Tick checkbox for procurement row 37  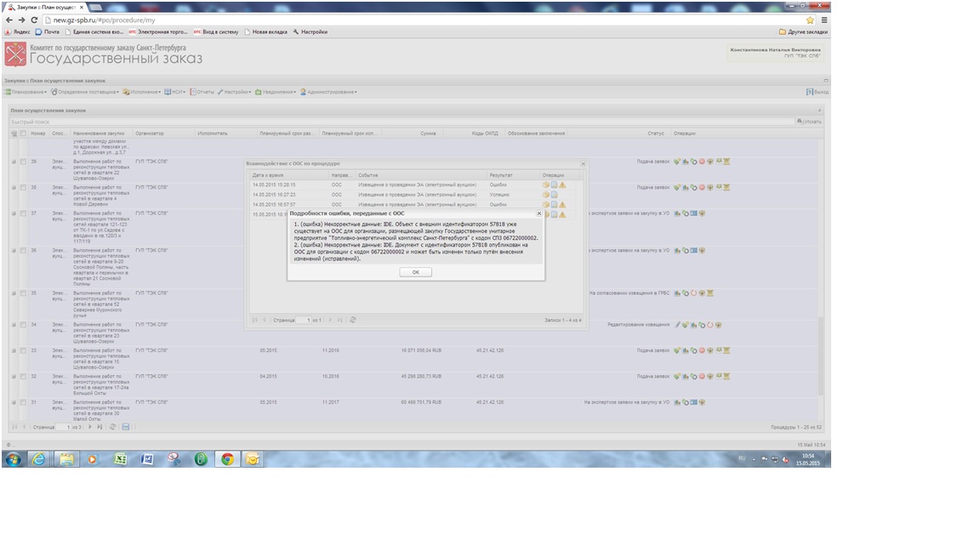23,213
